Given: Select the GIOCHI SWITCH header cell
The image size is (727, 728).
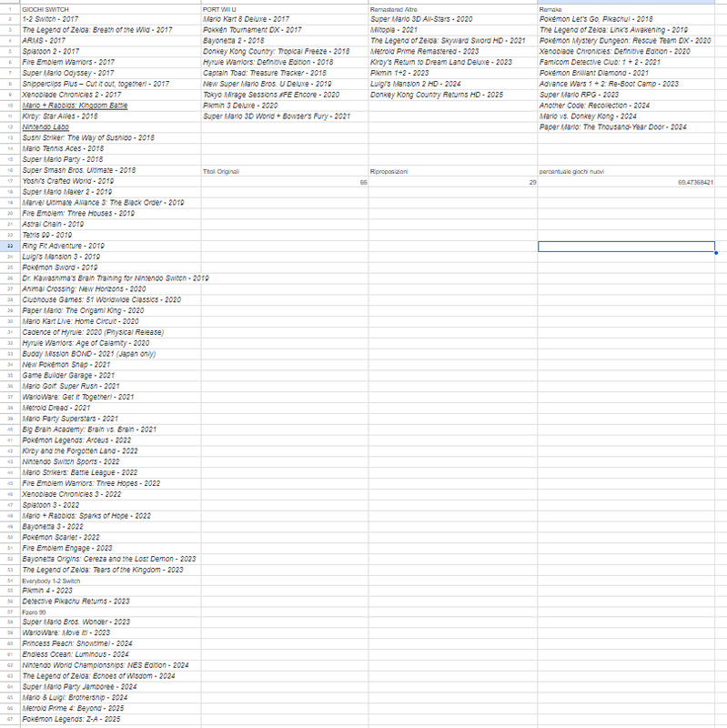Looking at the screenshot, I should [110, 9].
